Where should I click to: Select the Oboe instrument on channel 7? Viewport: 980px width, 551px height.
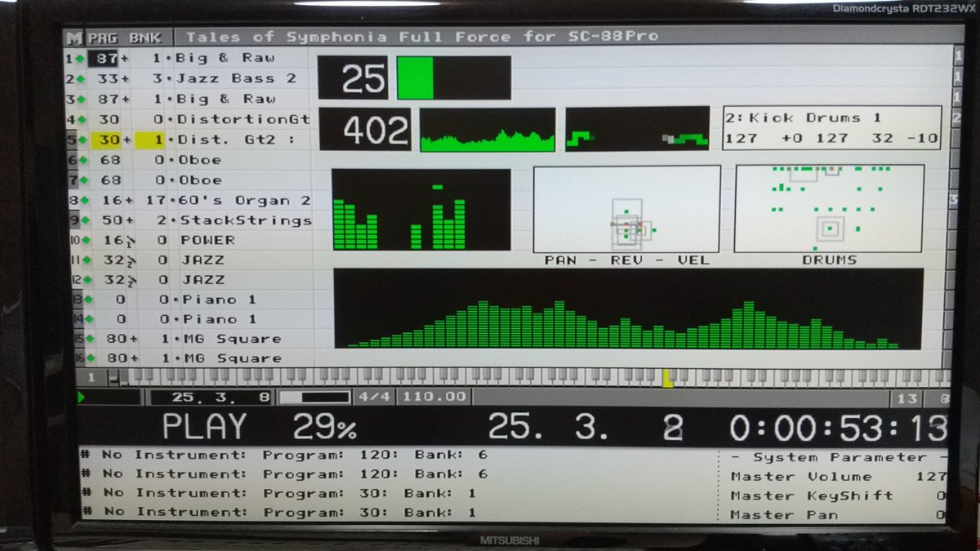click(x=199, y=180)
